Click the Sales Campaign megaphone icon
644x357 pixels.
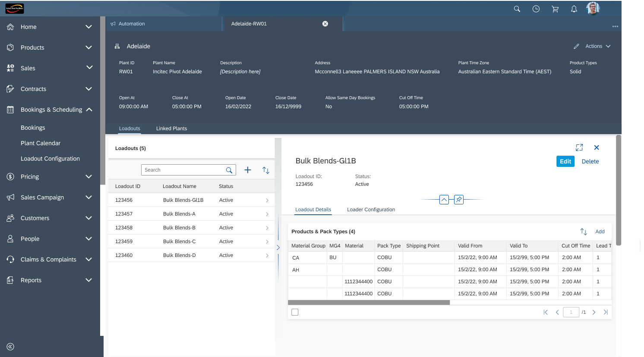[10, 197]
